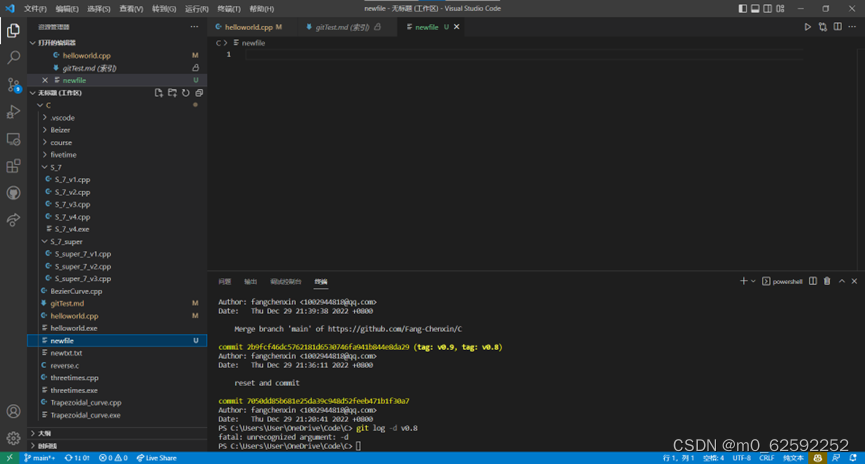
Task: Open the Edit menu
Action: point(67,9)
